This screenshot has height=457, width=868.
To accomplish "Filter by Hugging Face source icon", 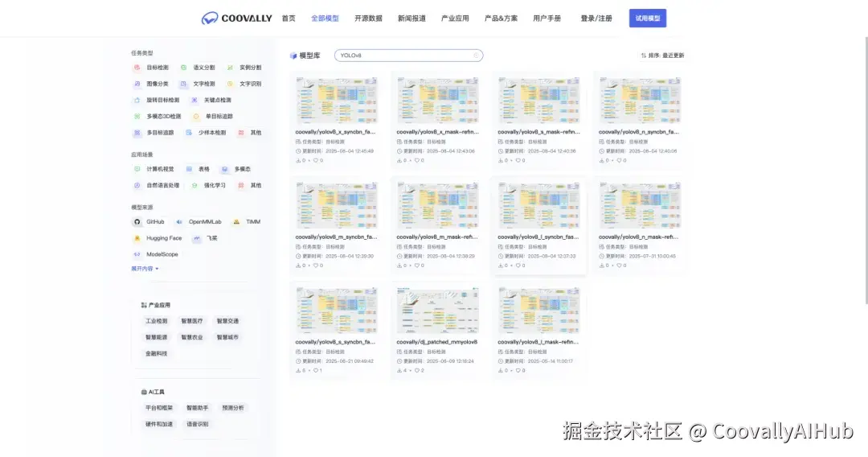I will point(137,238).
